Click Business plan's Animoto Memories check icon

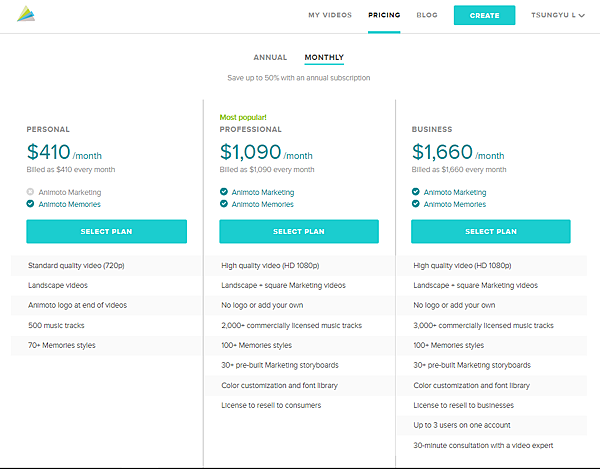point(416,204)
